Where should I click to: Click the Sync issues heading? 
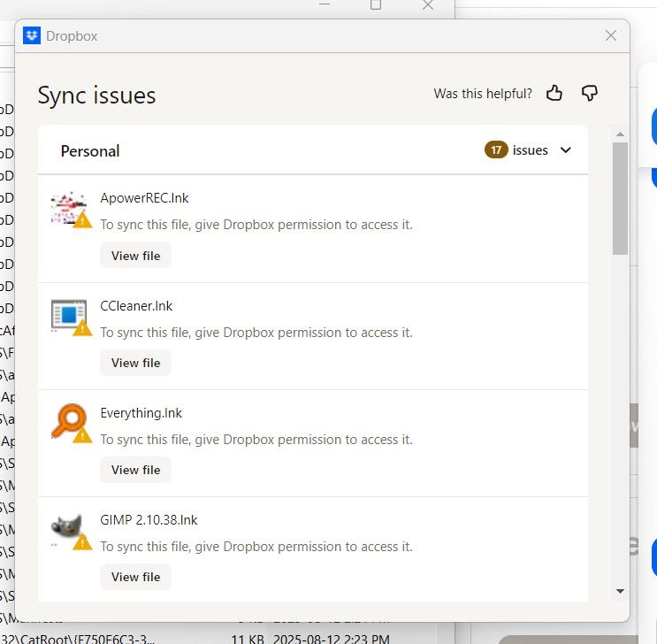96,96
